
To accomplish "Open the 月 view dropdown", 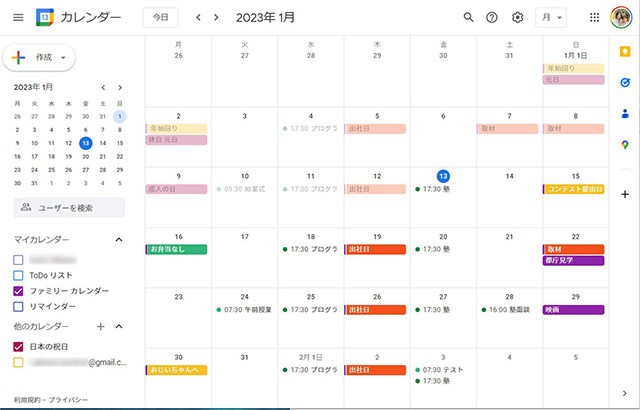I will [x=551, y=17].
